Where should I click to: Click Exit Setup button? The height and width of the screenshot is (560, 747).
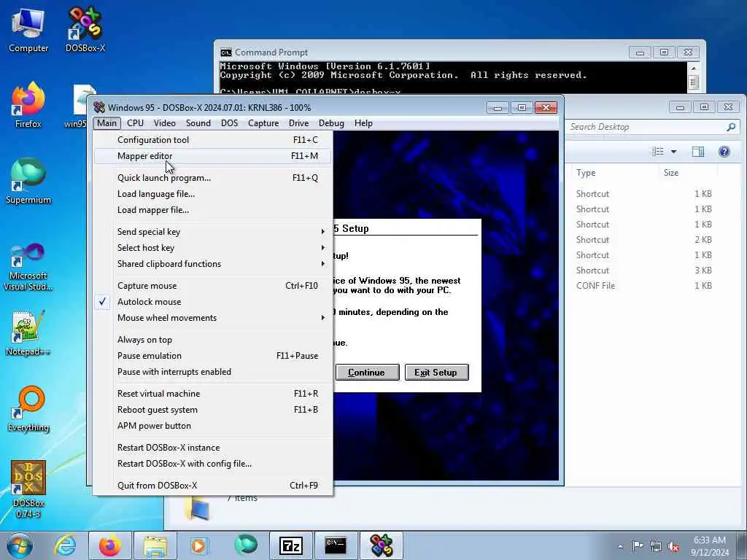point(436,373)
